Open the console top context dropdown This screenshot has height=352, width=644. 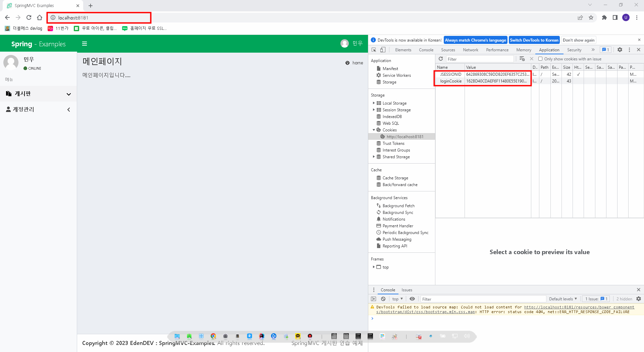397,299
